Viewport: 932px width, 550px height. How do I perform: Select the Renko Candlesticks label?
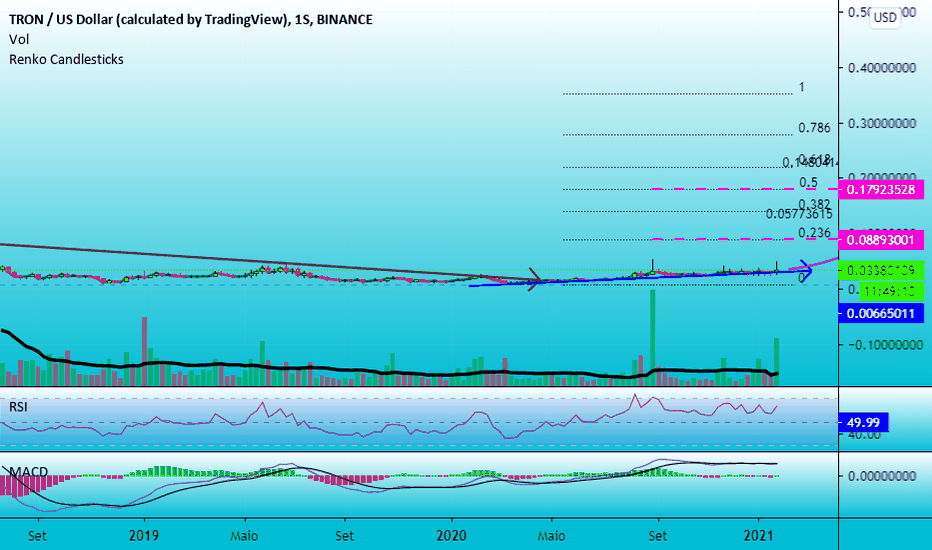tap(66, 59)
